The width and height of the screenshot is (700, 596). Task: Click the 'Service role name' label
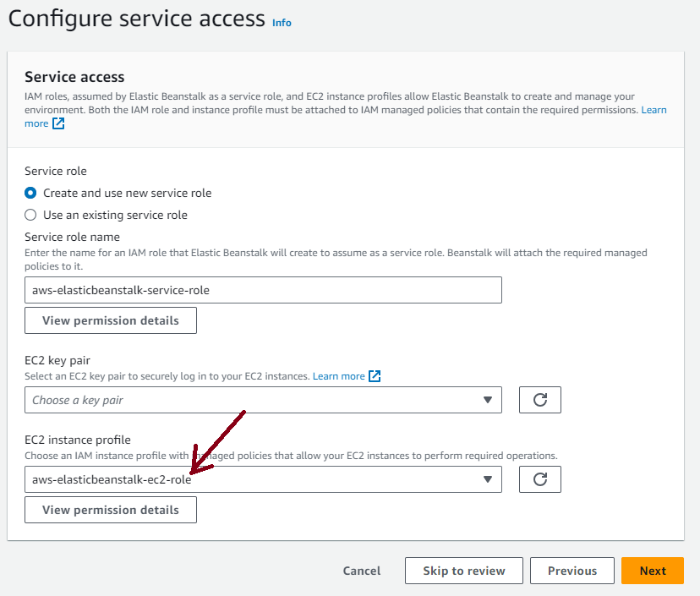(x=73, y=237)
